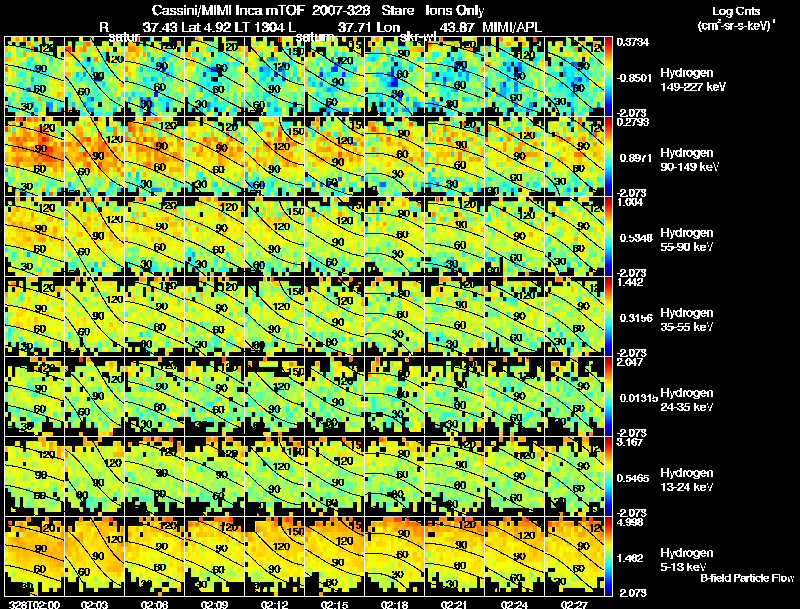Open the 149-227 keV image panel at 02:06
This screenshot has height=609, width=800.
155,77
